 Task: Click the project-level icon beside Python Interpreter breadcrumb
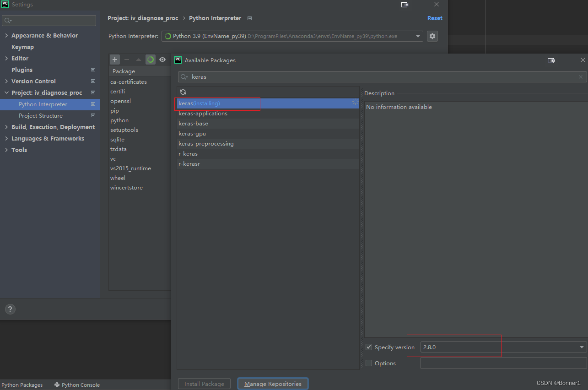[x=249, y=18]
